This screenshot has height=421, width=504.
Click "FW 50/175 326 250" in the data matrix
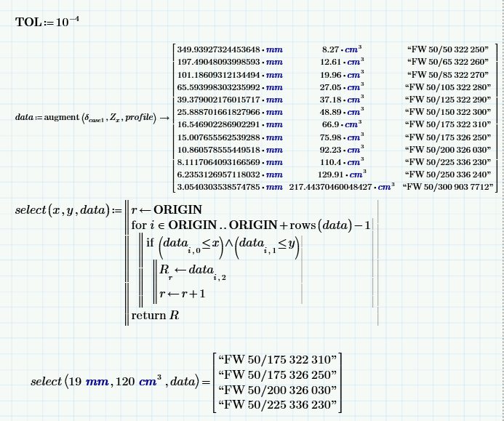pos(448,137)
